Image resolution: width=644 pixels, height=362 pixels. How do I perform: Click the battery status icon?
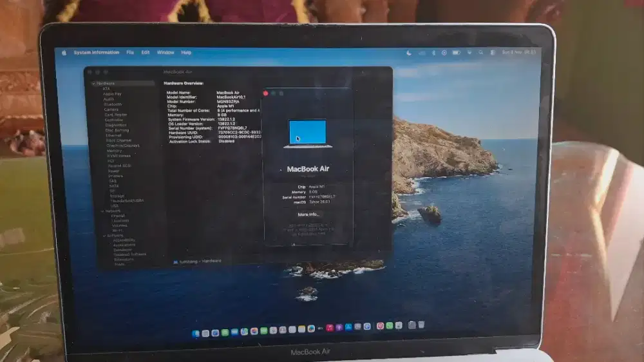(x=457, y=53)
